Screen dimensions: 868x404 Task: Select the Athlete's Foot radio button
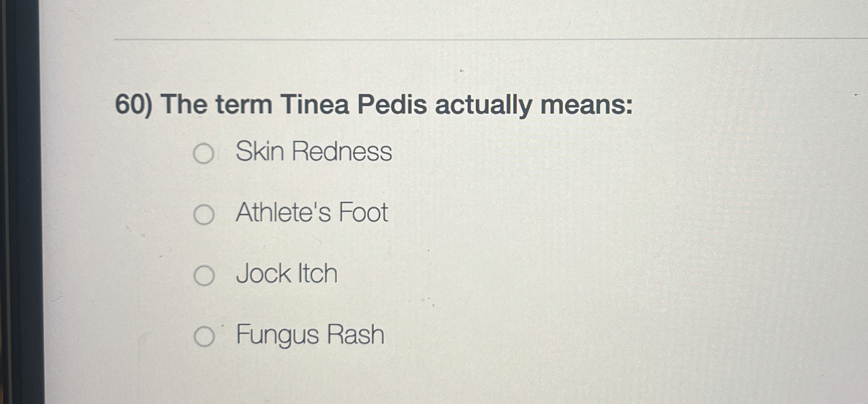[x=204, y=214]
